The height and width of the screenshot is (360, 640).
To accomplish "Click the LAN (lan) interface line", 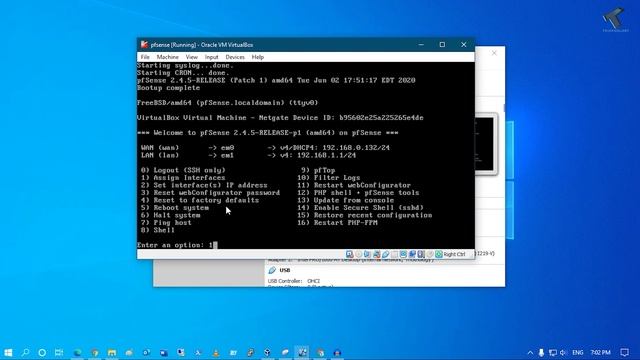I will click(248, 155).
